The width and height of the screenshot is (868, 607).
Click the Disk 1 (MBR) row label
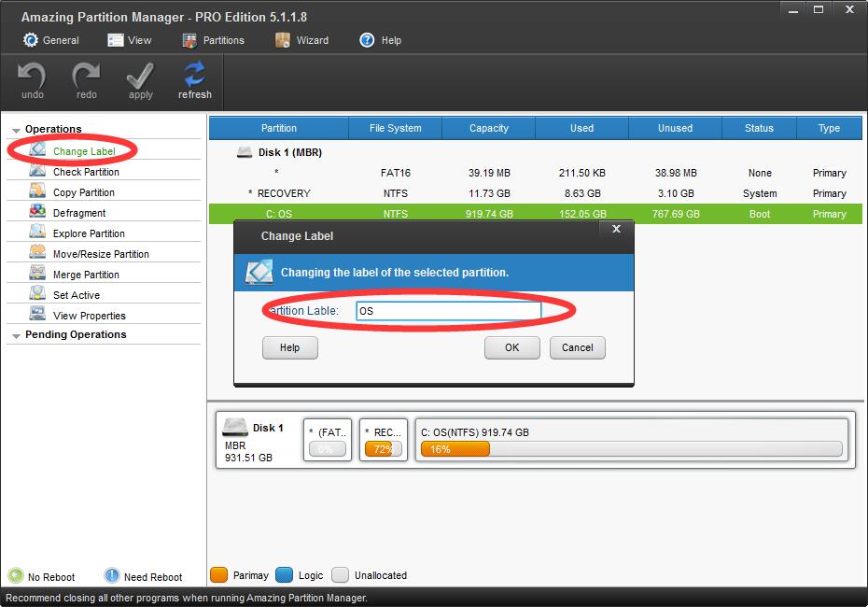point(290,152)
